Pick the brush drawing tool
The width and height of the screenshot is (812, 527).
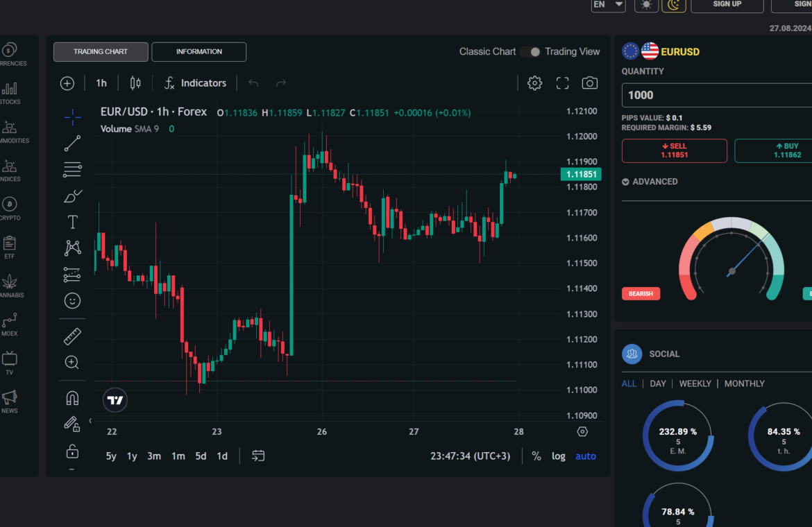coord(72,196)
